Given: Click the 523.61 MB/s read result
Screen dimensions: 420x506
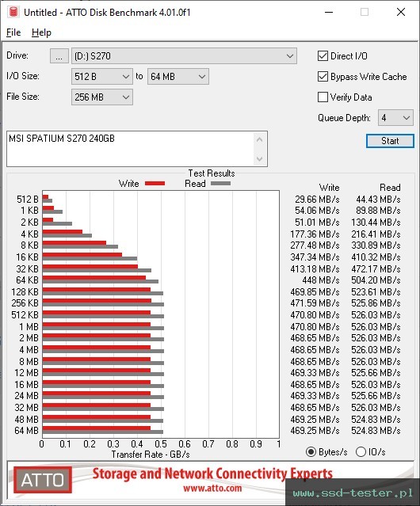Looking at the screenshot, I should (x=376, y=291).
